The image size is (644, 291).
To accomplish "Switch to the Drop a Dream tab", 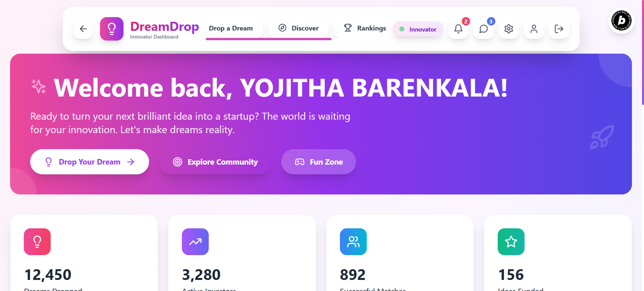I will (x=231, y=28).
